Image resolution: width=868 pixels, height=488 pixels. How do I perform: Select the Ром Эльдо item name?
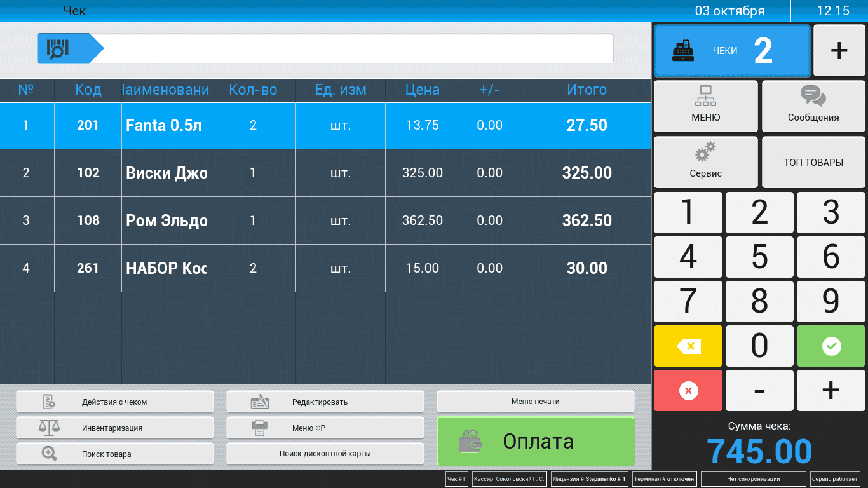pyautogui.click(x=166, y=220)
